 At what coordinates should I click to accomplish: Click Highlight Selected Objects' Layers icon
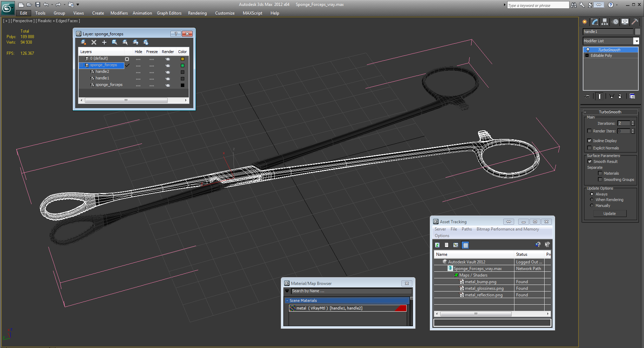click(x=125, y=42)
